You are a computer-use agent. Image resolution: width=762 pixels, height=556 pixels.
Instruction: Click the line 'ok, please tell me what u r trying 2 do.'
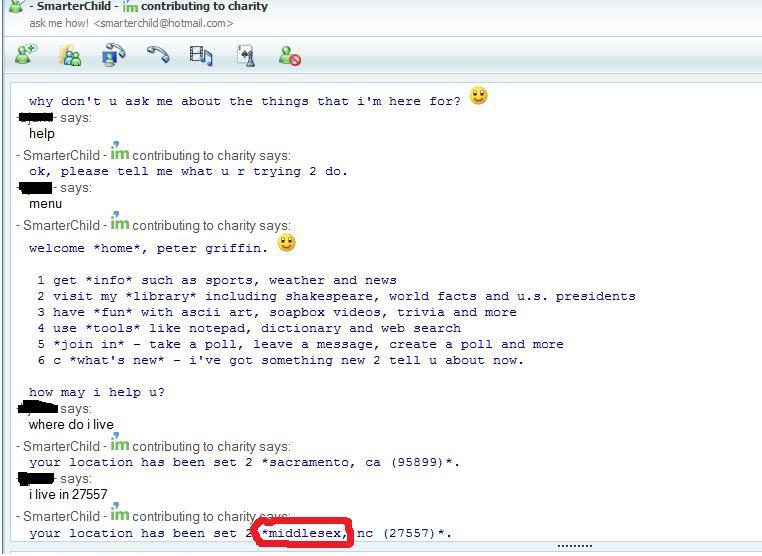(x=188, y=172)
